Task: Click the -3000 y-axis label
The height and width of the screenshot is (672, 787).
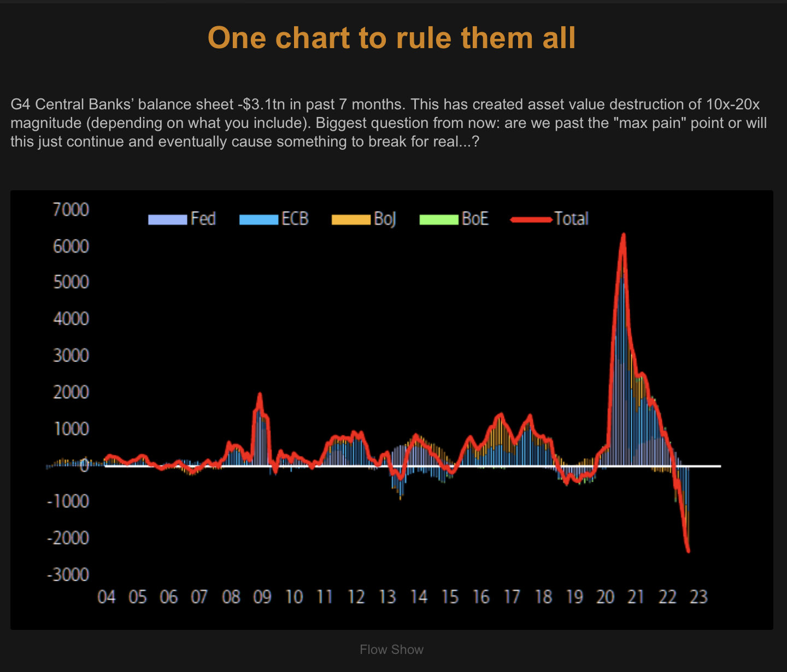Action: point(68,575)
